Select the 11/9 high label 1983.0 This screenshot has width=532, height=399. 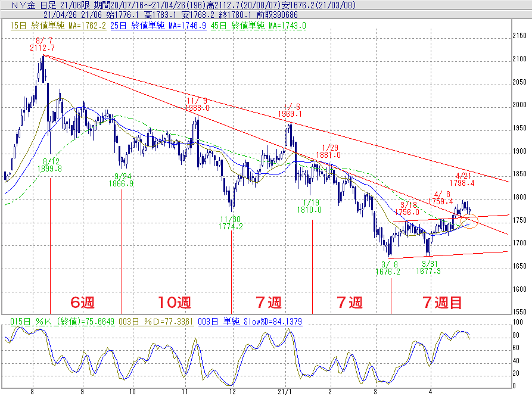[x=197, y=108]
